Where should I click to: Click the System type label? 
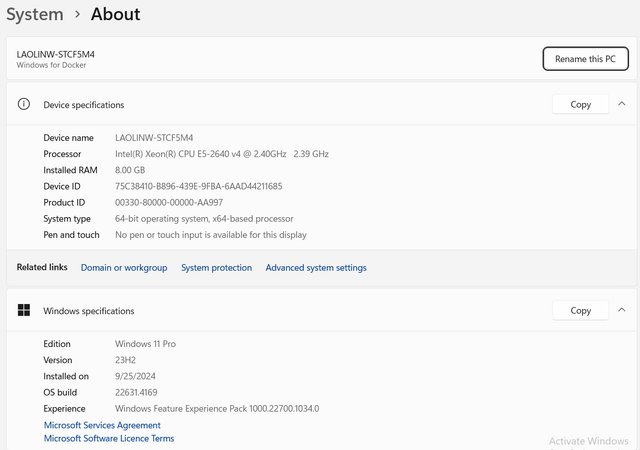click(x=67, y=219)
